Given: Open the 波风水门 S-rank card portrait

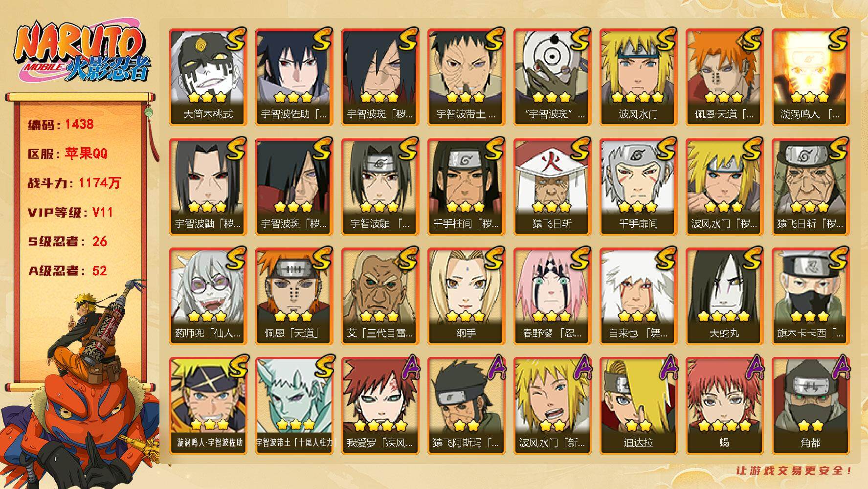Looking at the screenshot, I should point(638,77).
